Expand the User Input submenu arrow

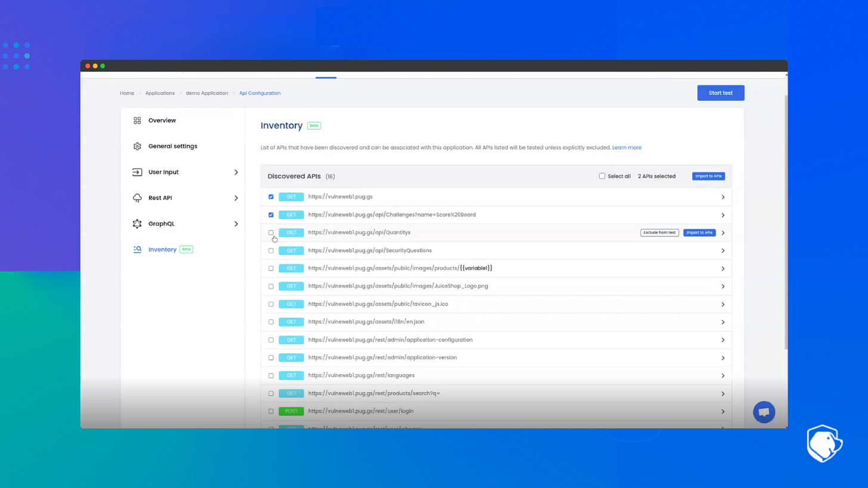tap(236, 172)
